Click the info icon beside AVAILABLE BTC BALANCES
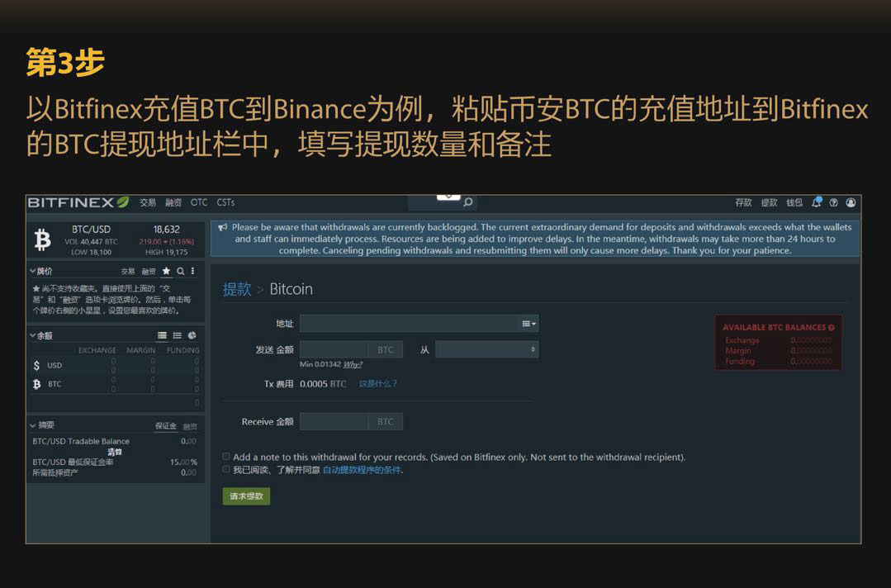Viewport: 891px width, 588px height. coord(832,327)
